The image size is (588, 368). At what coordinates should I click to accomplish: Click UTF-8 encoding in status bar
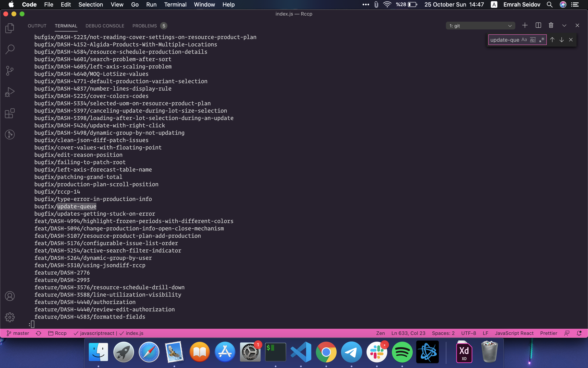(468, 333)
